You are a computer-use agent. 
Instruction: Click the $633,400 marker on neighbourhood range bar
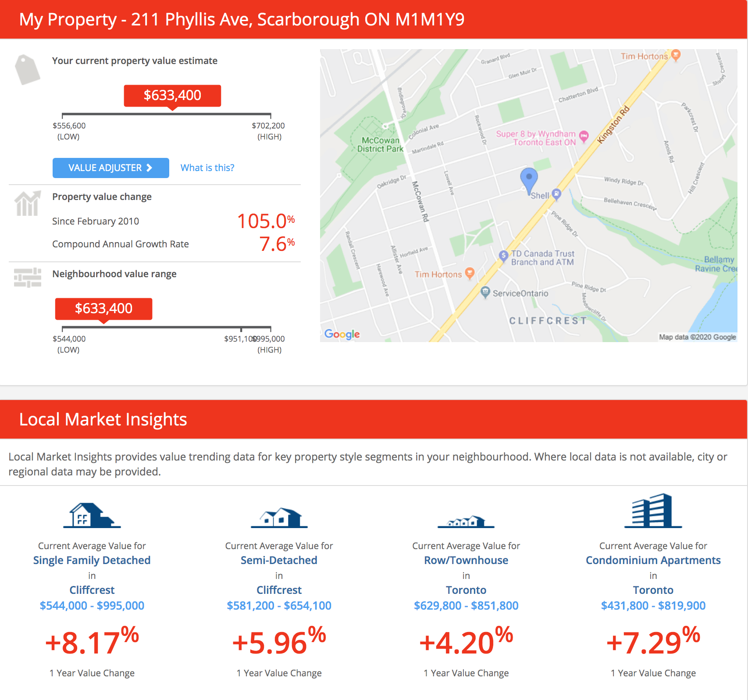pyautogui.click(x=103, y=309)
